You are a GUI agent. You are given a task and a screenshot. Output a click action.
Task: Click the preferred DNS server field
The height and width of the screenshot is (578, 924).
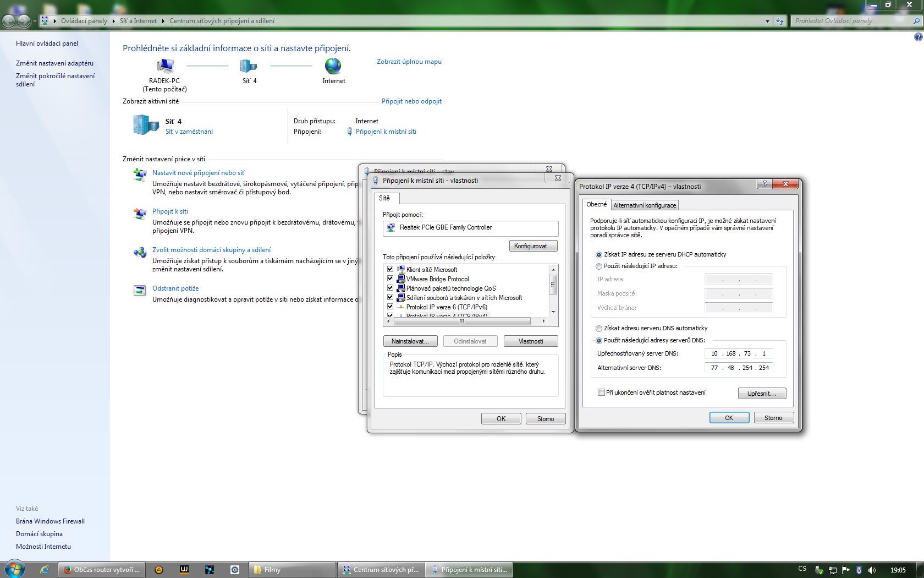click(x=739, y=353)
